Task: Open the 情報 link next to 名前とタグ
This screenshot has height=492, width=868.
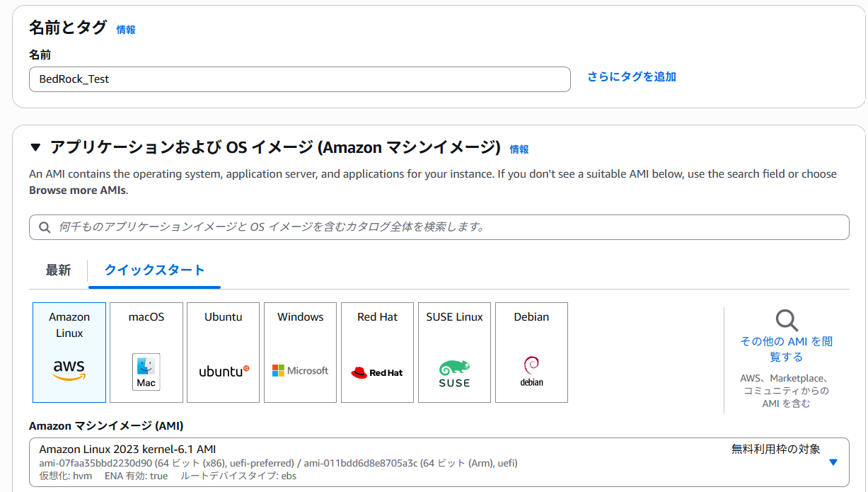Action: point(126,30)
